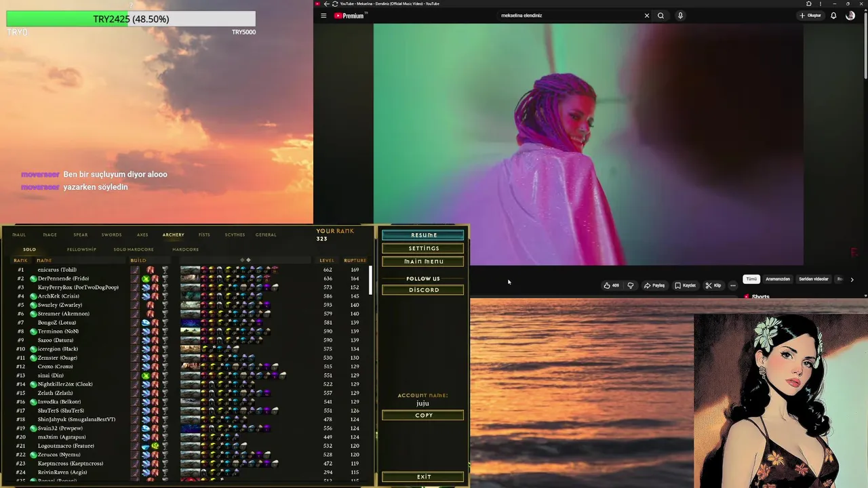Switch leaderboard to Scythes tab
The image size is (868, 488).
tap(235, 235)
